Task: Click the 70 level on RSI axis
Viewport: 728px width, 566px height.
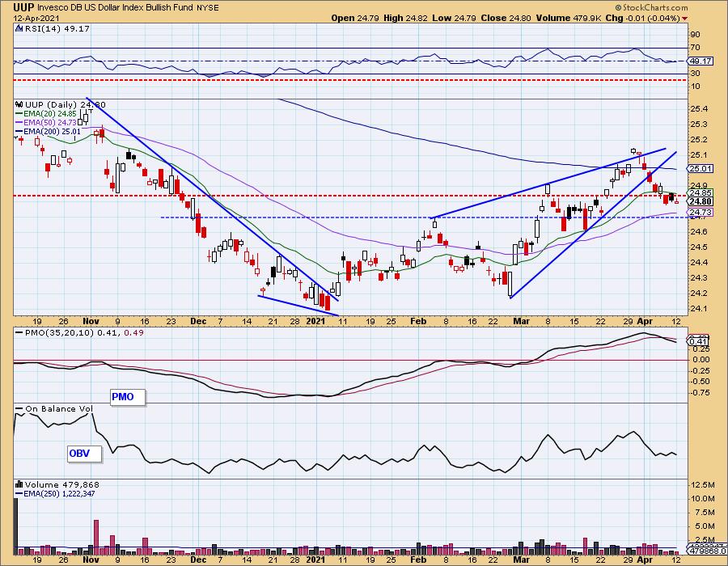Action: (695, 48)
